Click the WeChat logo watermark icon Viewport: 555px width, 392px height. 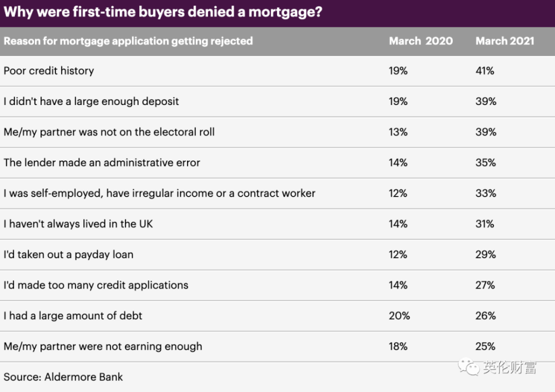(x=467, y=366)
